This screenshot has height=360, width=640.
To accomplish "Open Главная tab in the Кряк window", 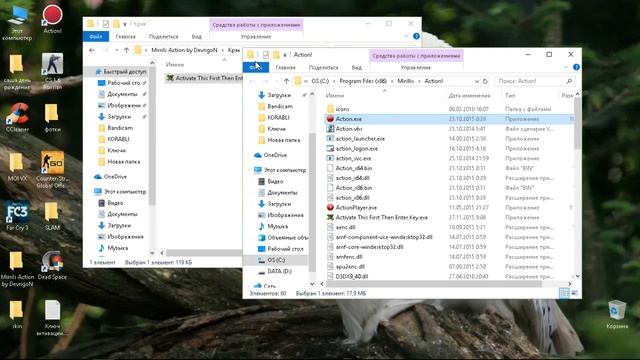I will pyautogui.click(x=125, y=36).
